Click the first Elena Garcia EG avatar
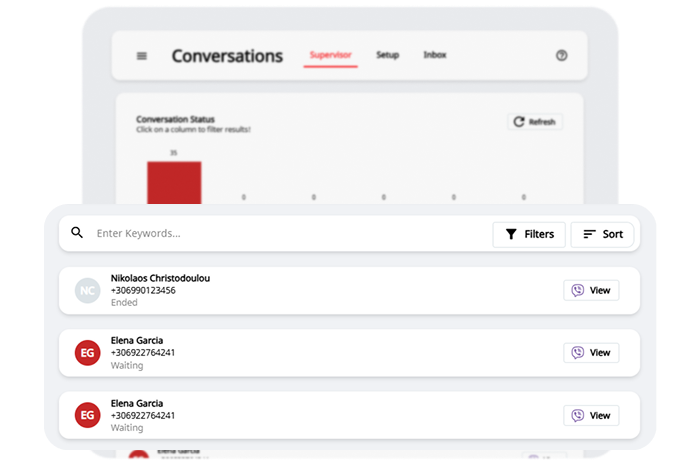Image resolution: width=700 pixels, height=464 pixels. pyautogui.click(x=88, y=353)
